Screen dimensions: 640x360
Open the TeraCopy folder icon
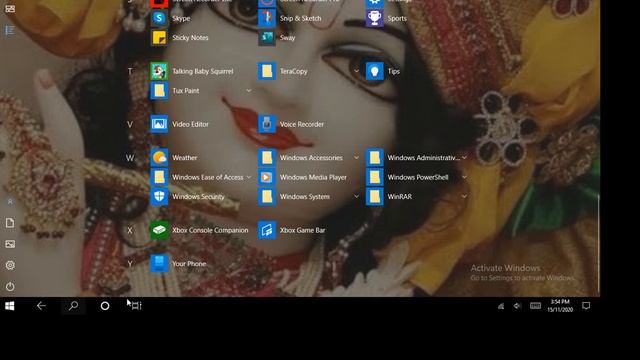point(267,71)
